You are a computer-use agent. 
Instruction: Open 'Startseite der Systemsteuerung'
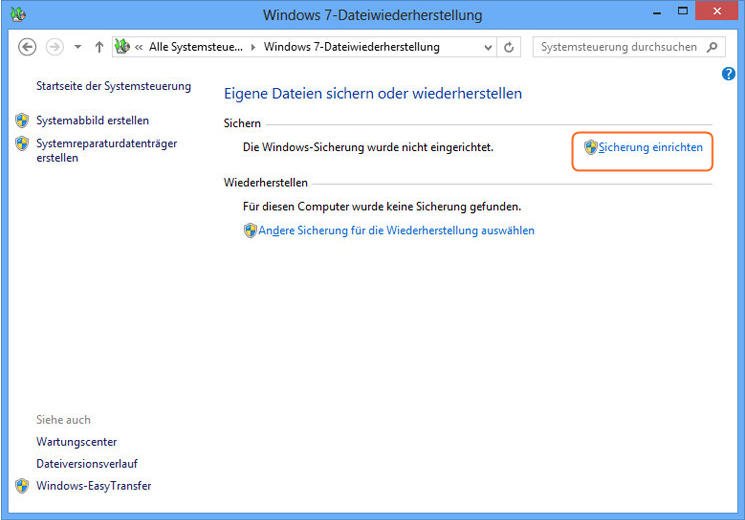pos(114,86)
